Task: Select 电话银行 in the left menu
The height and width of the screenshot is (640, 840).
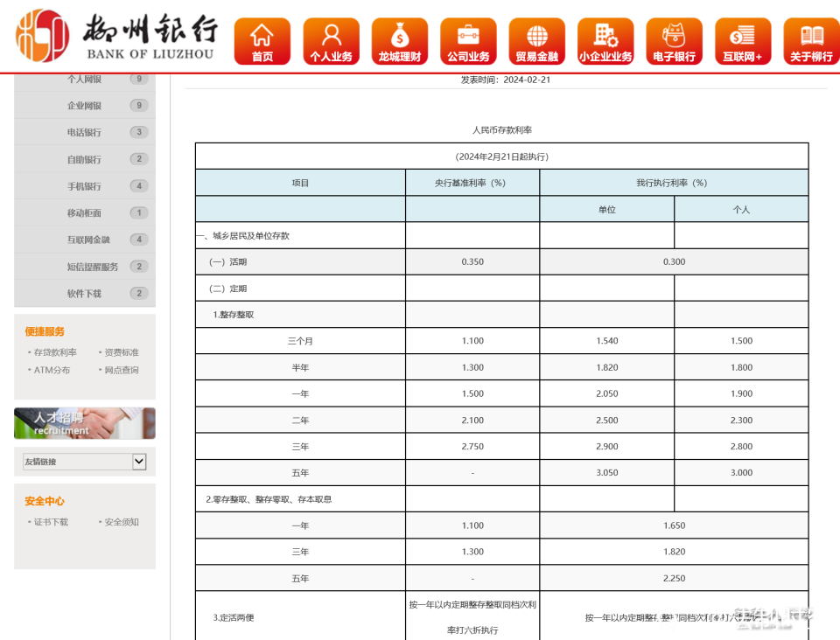Action: tap(85, 133)
